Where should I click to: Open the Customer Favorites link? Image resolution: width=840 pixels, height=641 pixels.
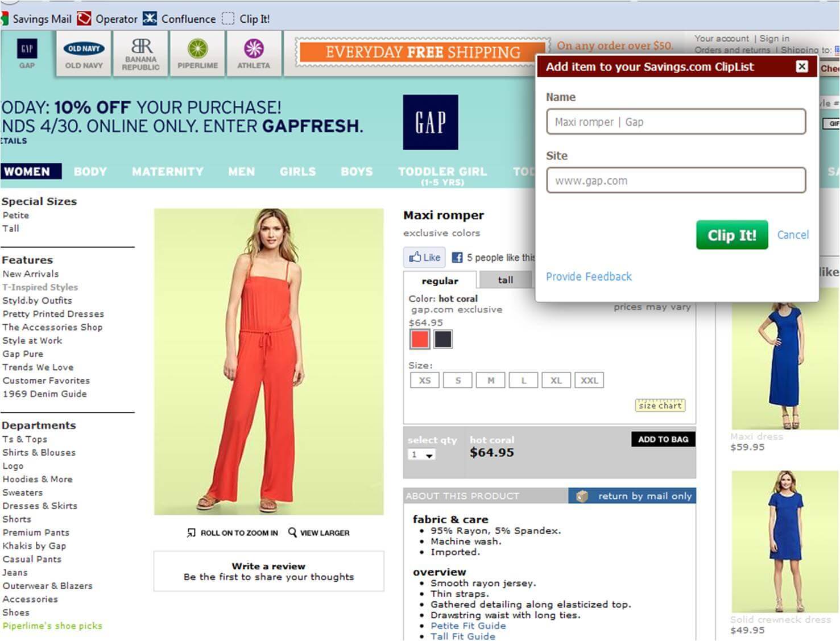(46, 381)
